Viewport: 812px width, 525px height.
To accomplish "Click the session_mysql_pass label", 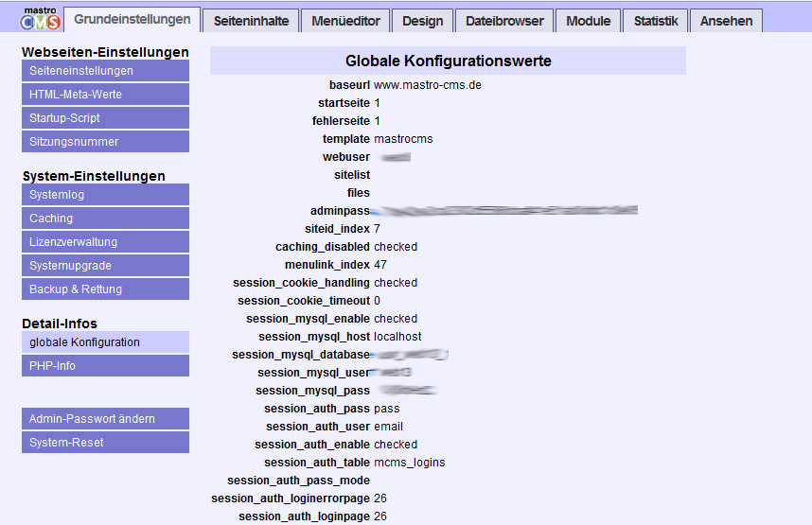I will pos(313,391).
